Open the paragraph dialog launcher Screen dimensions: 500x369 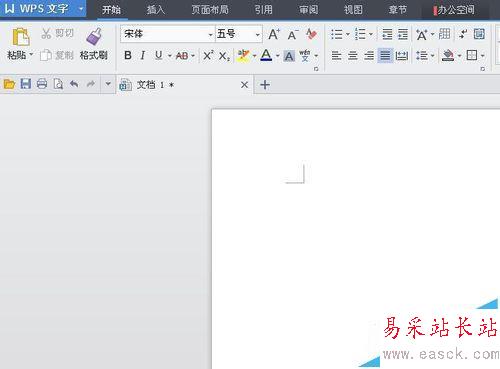482,69
